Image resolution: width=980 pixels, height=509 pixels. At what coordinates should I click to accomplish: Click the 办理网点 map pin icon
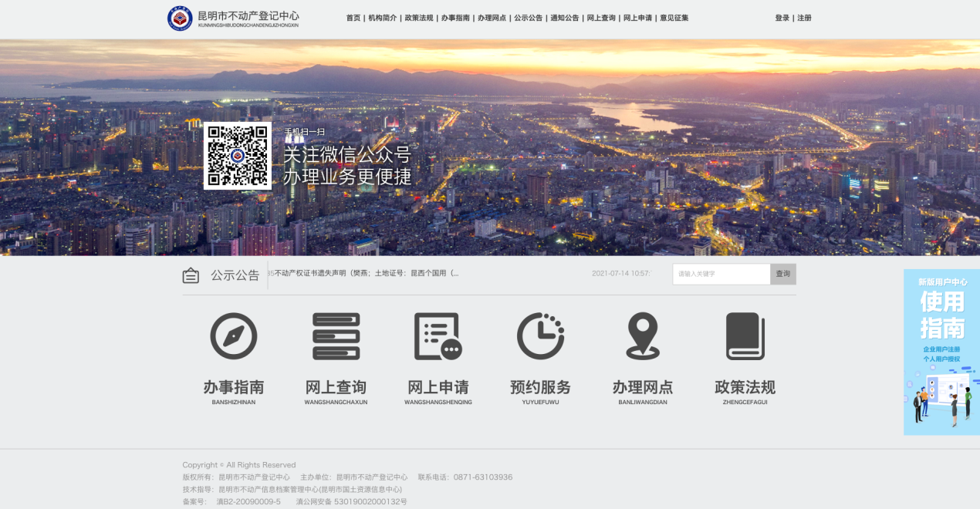pyautogui.click(x=643, y=336)
